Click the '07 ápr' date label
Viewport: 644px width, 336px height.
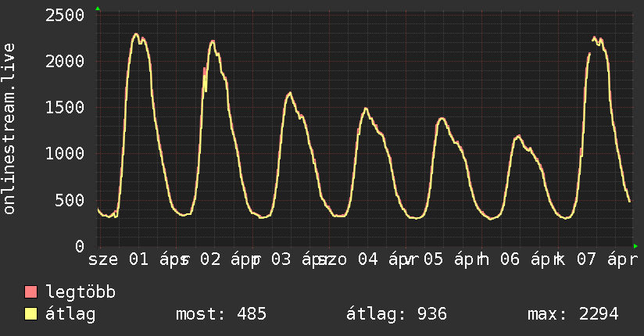pyautogui.click(x=603, y=259)
